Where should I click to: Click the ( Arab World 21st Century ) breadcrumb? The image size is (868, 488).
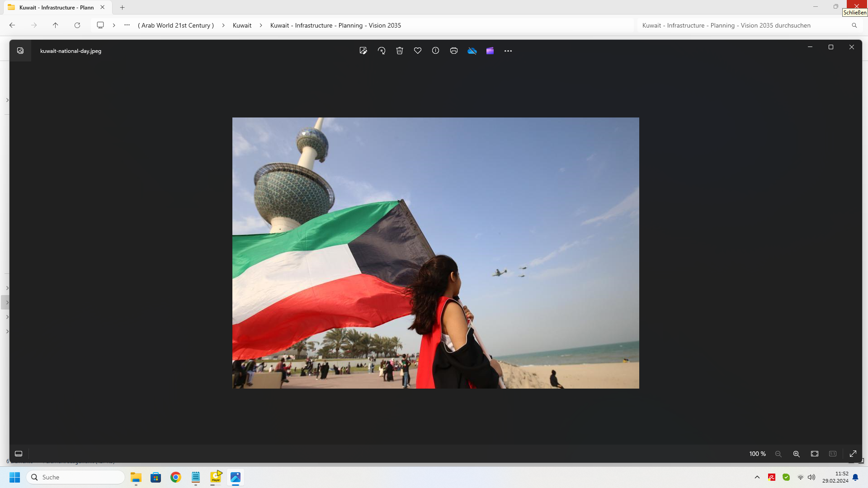[x=176, y=25]
